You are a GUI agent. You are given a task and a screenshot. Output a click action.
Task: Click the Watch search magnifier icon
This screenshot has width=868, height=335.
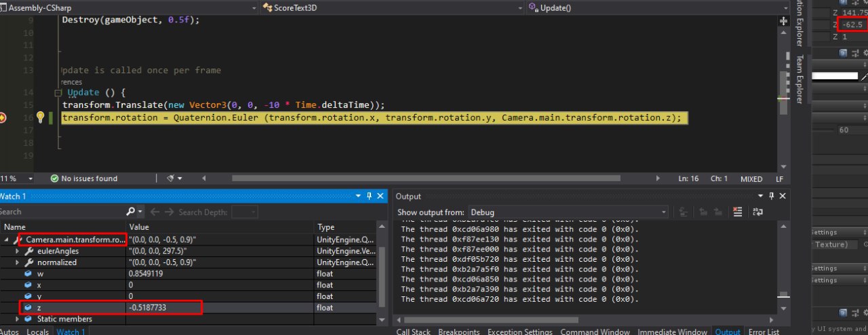coord(130,212)
